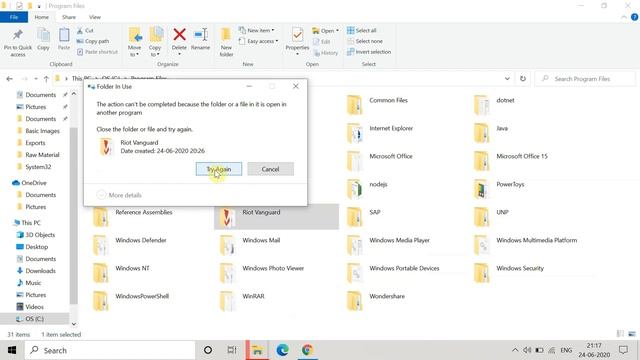Switch to the Home ribbon tab
640x360 pixels.
tap(41, 17)
